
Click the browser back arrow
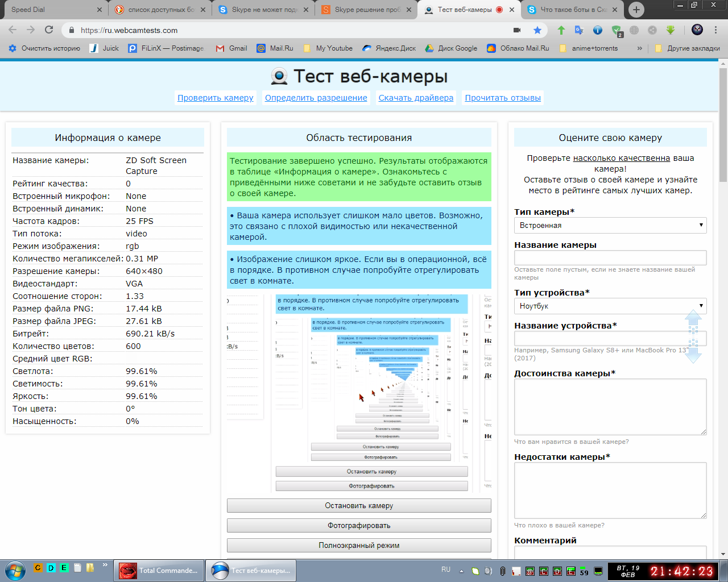(x=13, y=30)
